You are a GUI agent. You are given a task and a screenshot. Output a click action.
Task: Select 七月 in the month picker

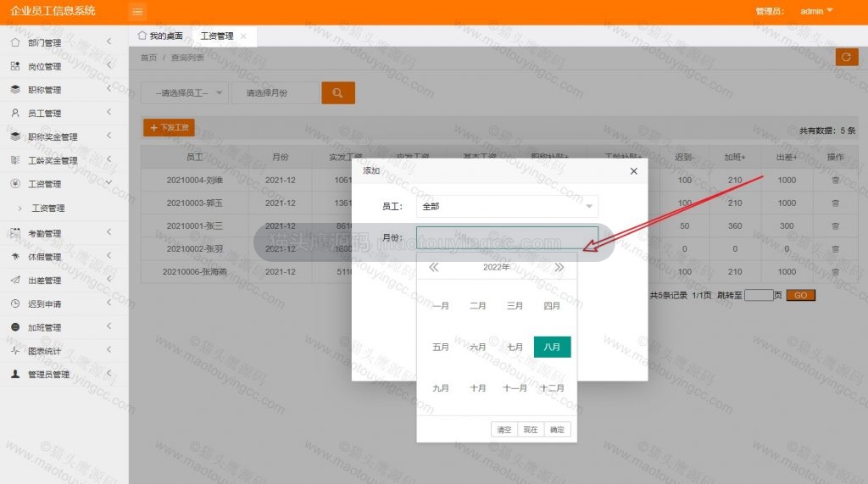click(515, 348)
